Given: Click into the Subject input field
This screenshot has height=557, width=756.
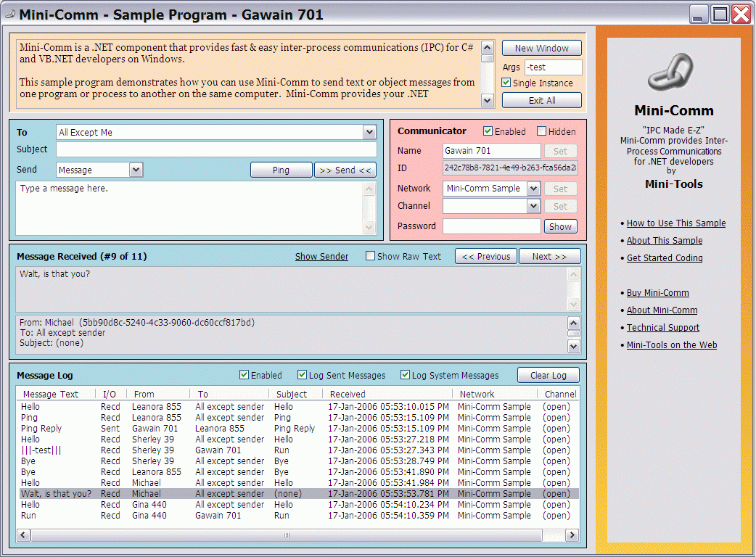Looking at the screenshot, I should [216, 149].
